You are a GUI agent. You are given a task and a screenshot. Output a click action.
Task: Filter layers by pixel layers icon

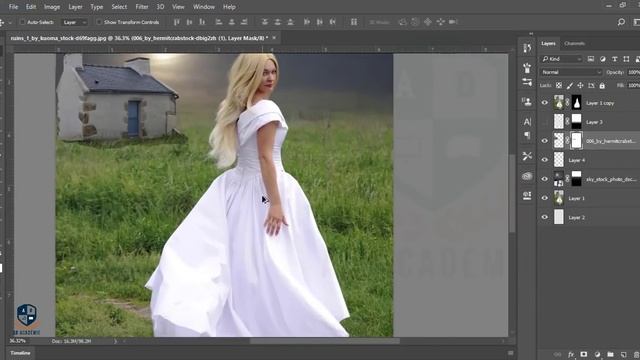coord(591,59)
